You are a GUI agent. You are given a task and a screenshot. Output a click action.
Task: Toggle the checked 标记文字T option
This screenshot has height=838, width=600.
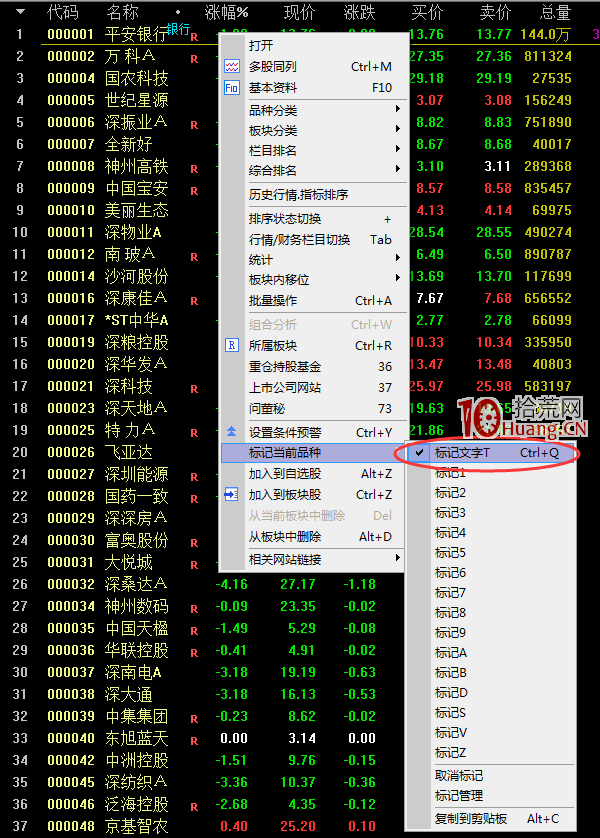coord(490,453)
